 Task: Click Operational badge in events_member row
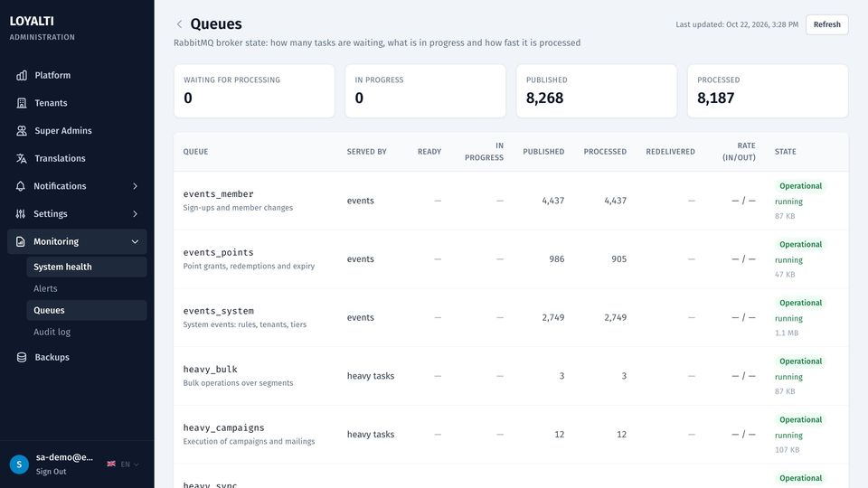tap(800, 186)
